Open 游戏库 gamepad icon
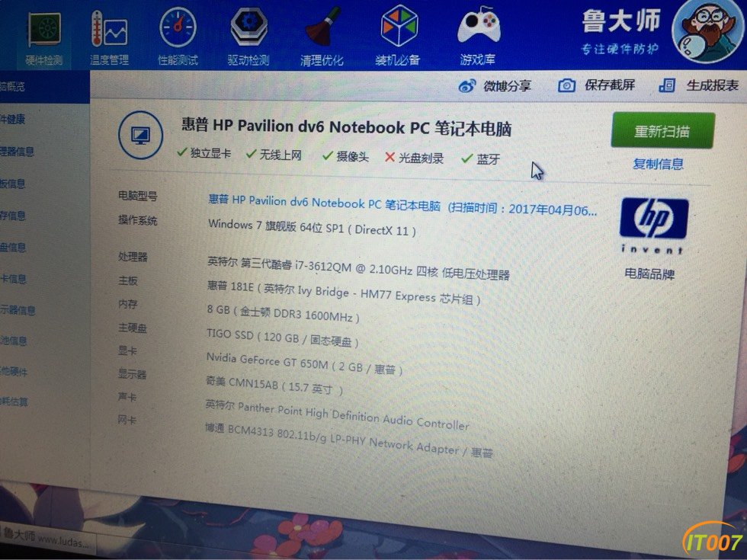This screenshot has height=560, width=747. [x=479, y=26]
